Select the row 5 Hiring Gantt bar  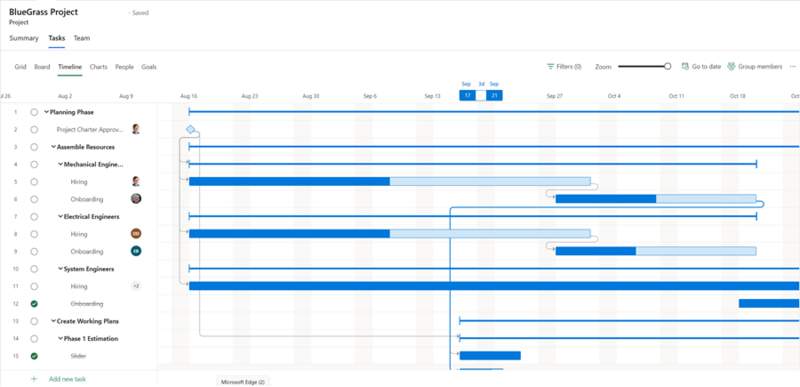pyautogui.click(x=390, y=182)
